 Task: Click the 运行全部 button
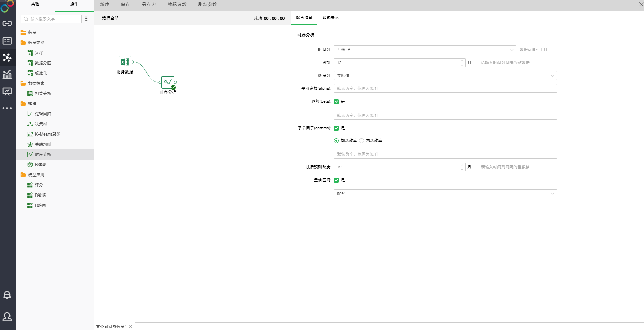point(110,18)
